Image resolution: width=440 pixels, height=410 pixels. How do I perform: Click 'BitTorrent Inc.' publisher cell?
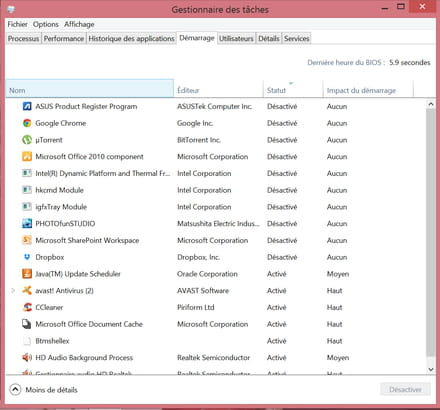click(199, 140)
